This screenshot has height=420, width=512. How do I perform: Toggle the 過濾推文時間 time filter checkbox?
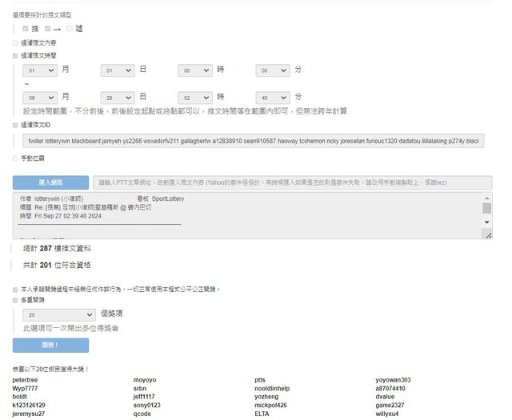(15, 56)
